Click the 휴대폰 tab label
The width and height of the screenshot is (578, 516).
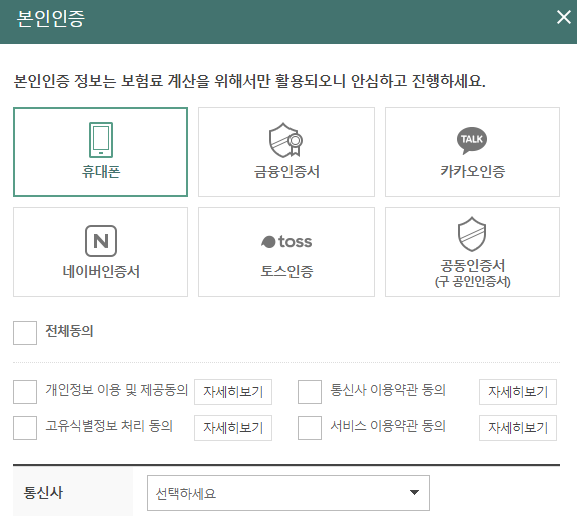coord(101,172)
